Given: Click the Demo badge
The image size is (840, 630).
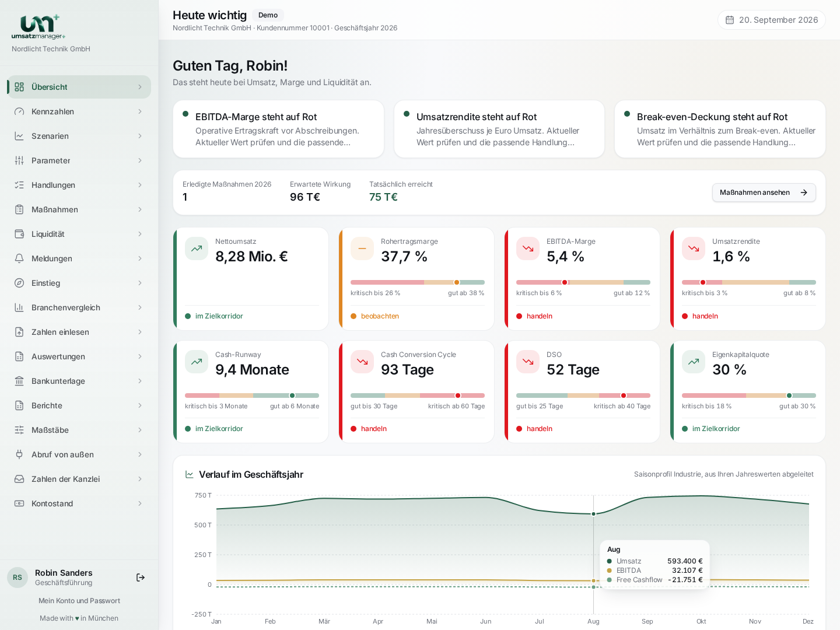Looking at the screenshot, I should [268, 15].
